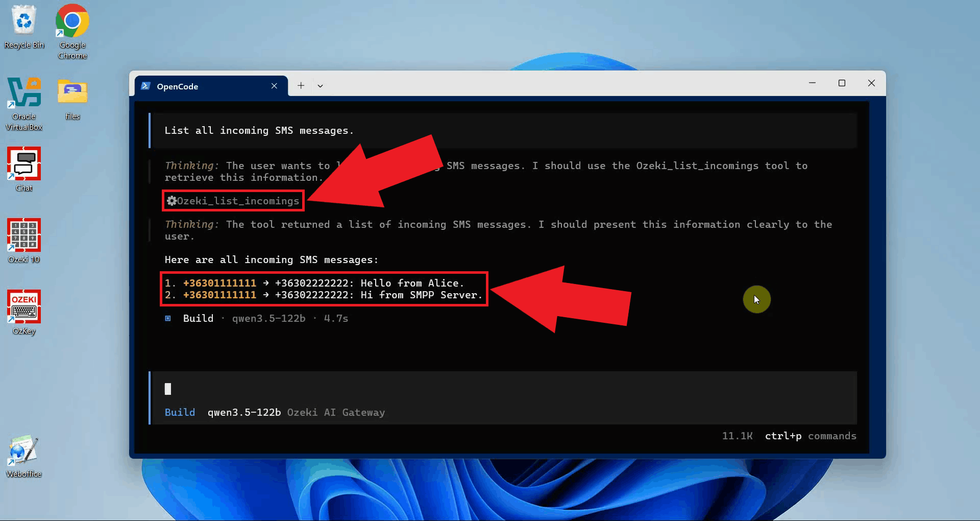Click the 'Hello from Alice.' message line
Image resolution: width=980 pixels, height=521 pixels.
pos(314,283)
